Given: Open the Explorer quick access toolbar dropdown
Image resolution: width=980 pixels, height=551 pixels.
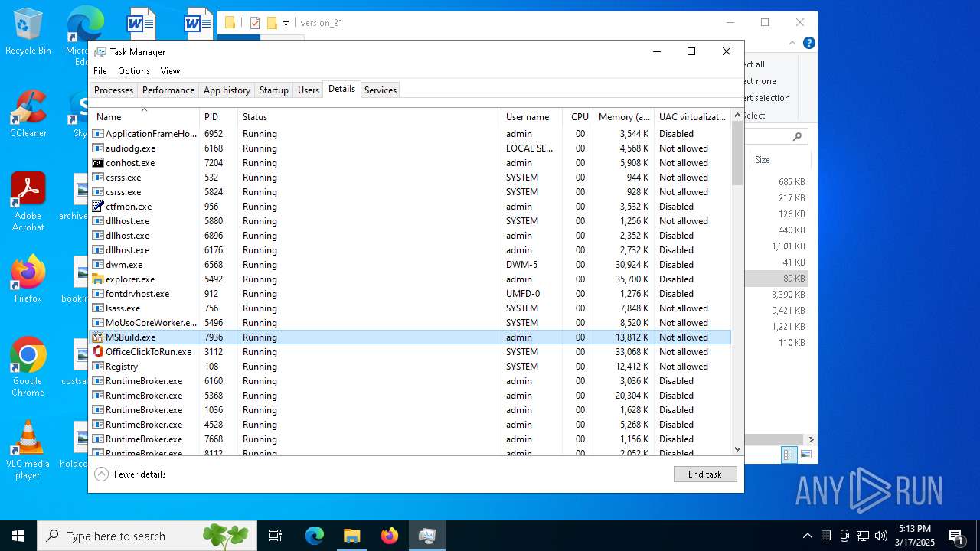Looking at the screenshot, I should click(286, 24).
